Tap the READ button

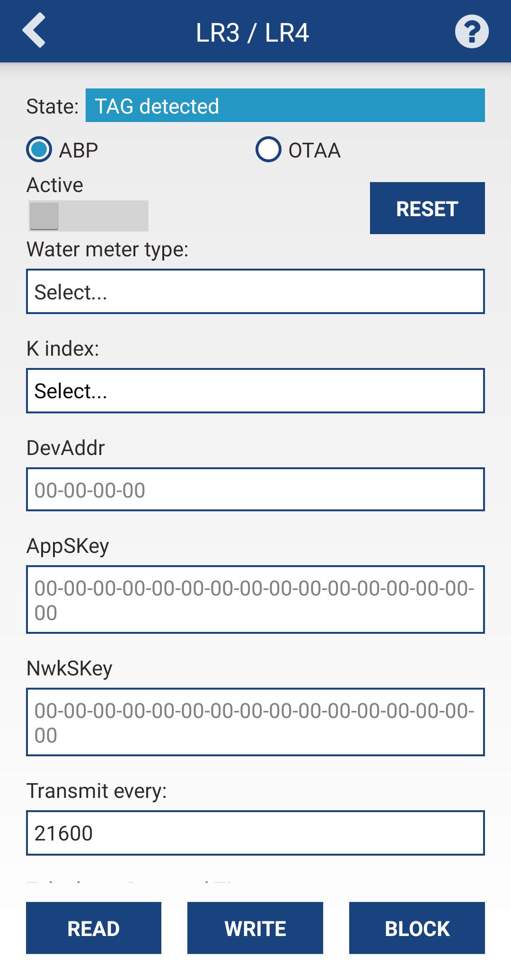(94, 928)
